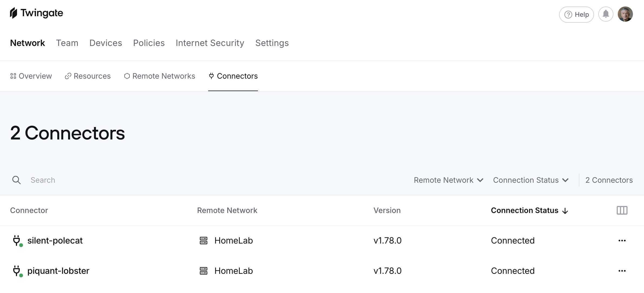This screenshot has width=644, height=293.
Task: Click the Help button
Action: coord(576,15)
